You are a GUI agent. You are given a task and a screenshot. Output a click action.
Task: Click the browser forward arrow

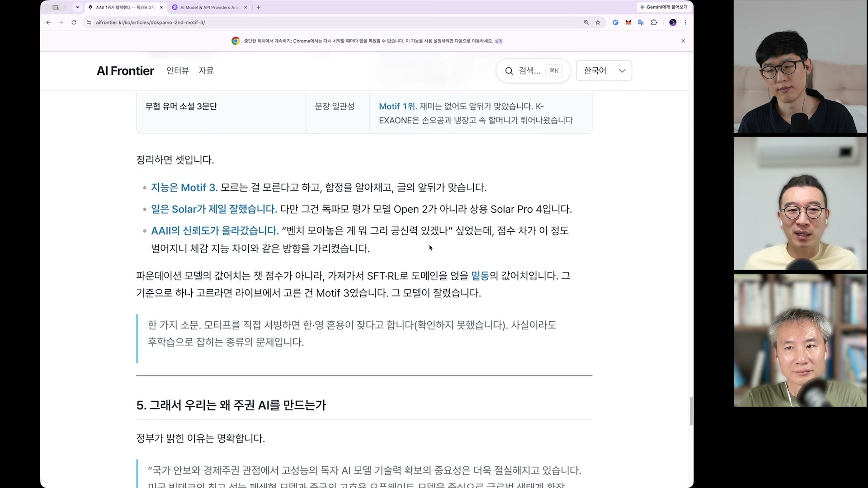click(61, 22)
